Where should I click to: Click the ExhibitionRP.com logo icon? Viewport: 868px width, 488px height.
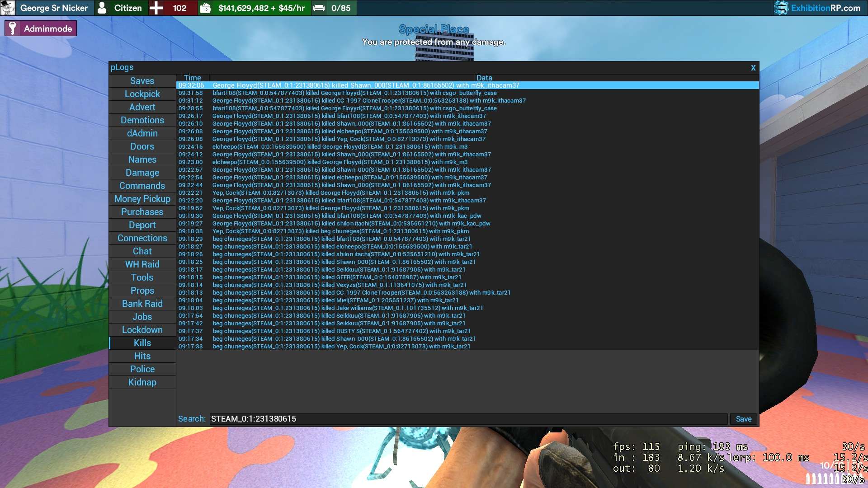click(781, 8)
